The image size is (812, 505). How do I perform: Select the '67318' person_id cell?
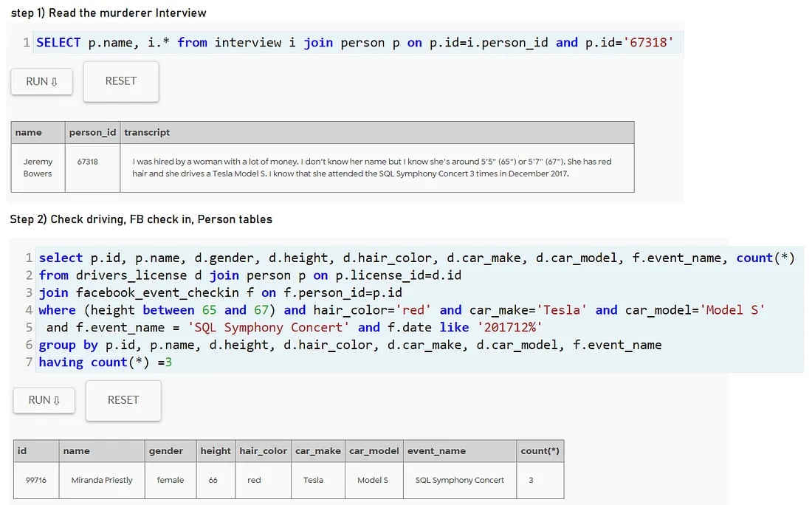click(93, 168)
